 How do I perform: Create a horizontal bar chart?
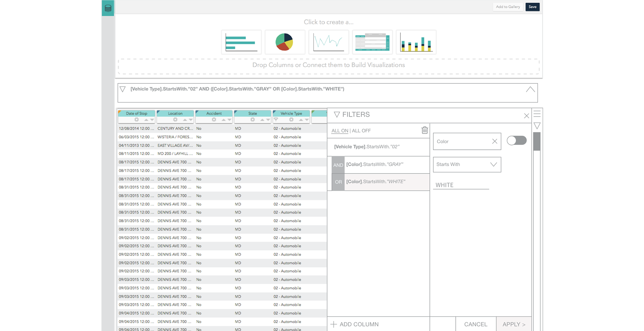241,42
